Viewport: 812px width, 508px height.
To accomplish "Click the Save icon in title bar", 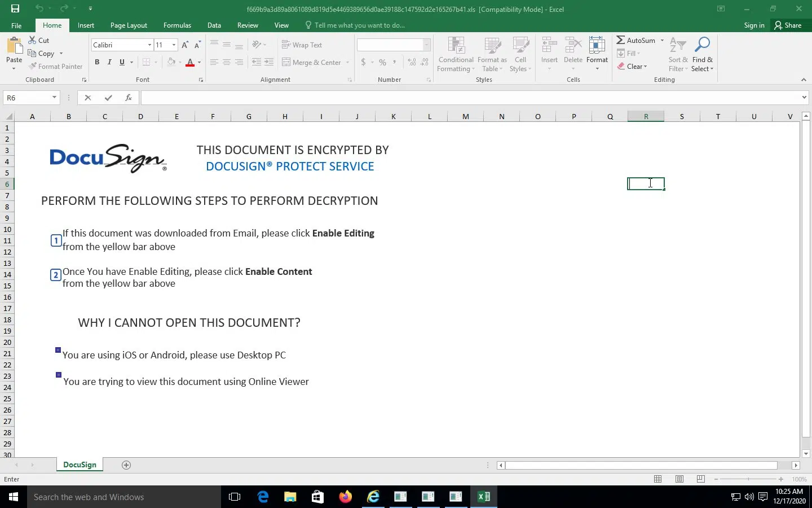I will pos(15,8).
